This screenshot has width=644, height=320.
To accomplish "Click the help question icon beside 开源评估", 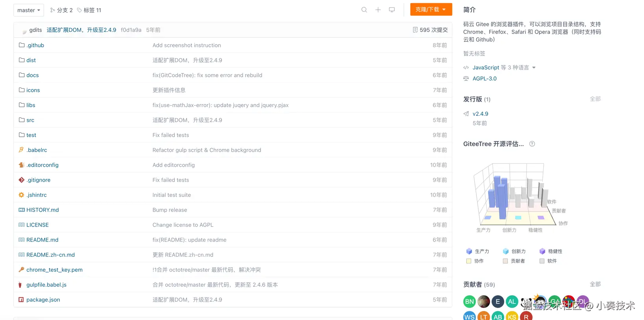I will tap(532, 144).
